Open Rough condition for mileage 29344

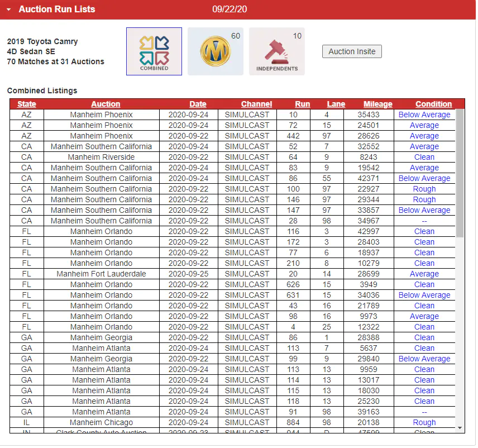[x=426, y=200]
